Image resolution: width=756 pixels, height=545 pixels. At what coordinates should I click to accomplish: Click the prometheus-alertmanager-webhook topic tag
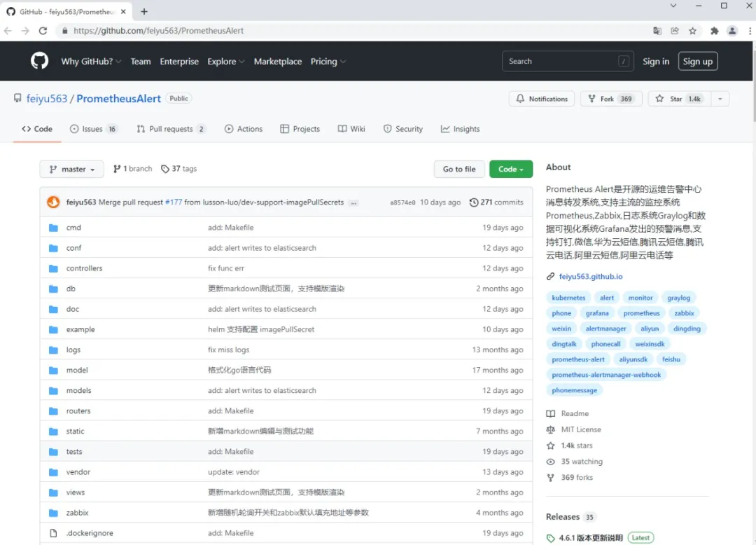pyautogui.click(x=606, y=375)
